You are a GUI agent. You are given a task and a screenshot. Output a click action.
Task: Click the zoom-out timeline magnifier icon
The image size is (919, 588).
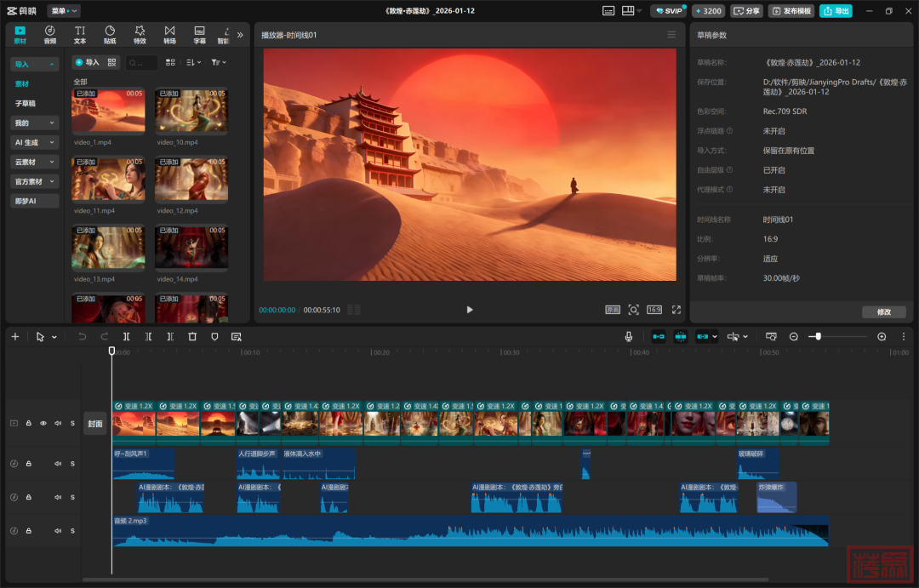click(794, 337)
